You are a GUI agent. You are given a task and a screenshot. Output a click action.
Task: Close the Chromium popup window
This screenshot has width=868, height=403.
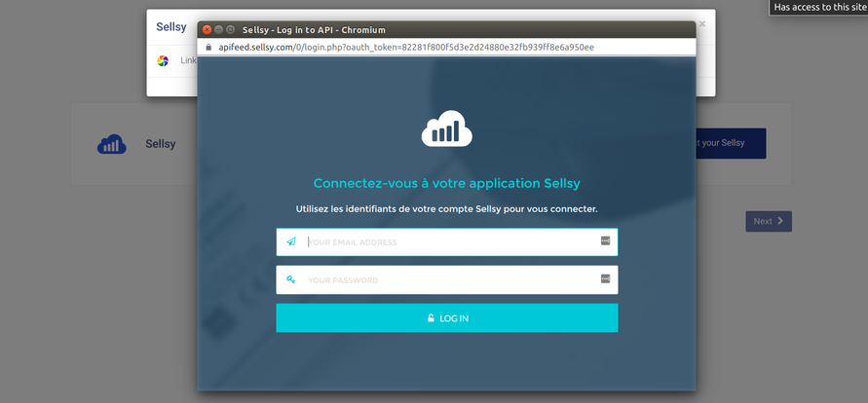(x=208, y=30)
